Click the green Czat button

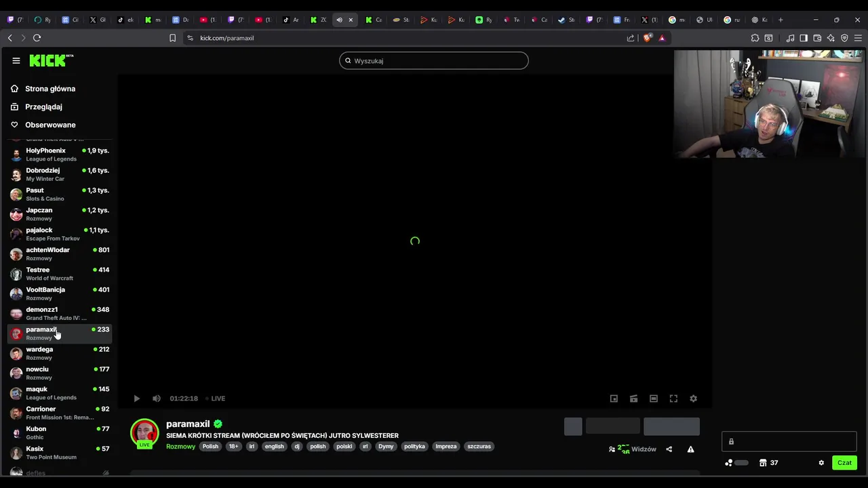pyautogui.click(x=844, y=463)
